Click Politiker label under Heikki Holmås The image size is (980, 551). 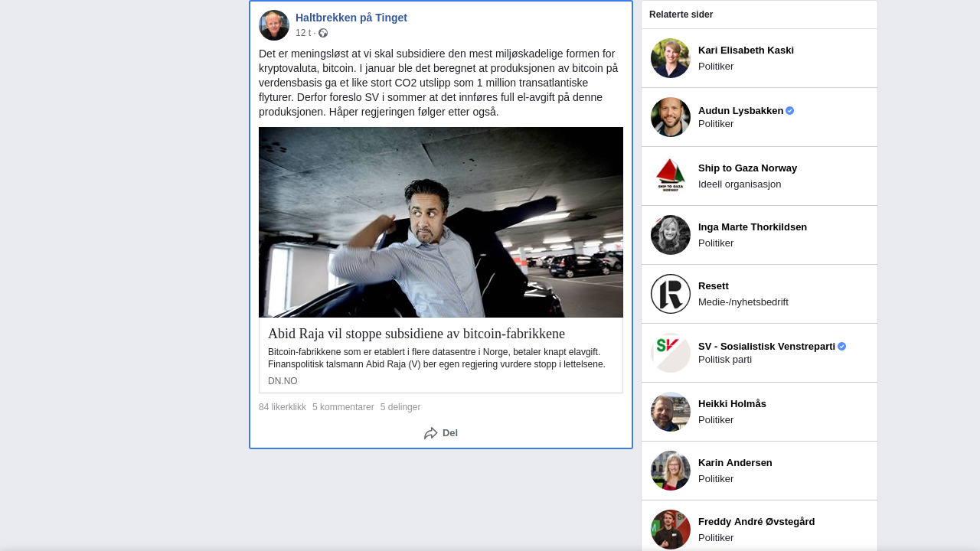click(x=716, y=420)
